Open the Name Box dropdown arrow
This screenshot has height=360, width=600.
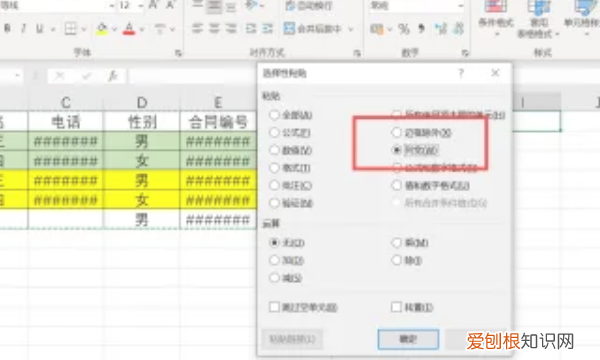[17, 76]
